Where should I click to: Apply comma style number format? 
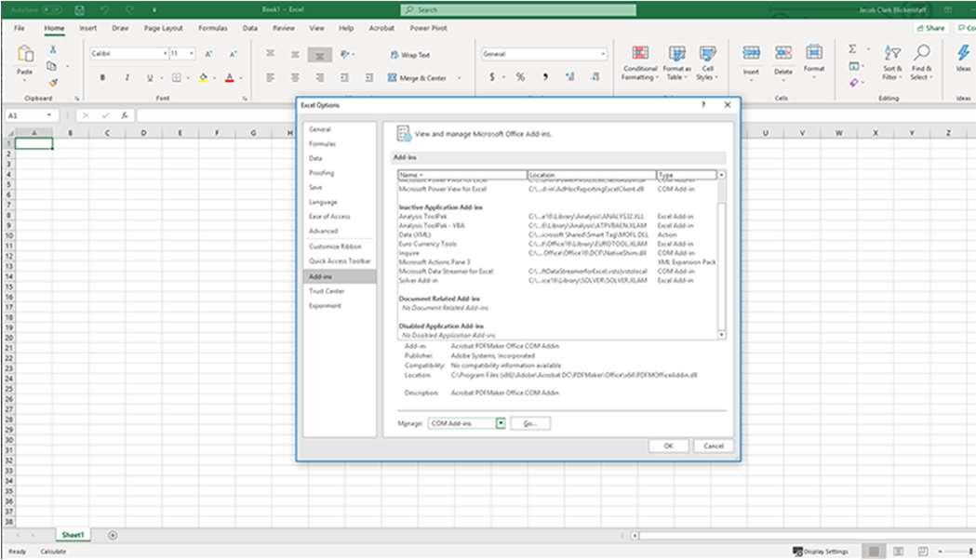pos(545,77)
